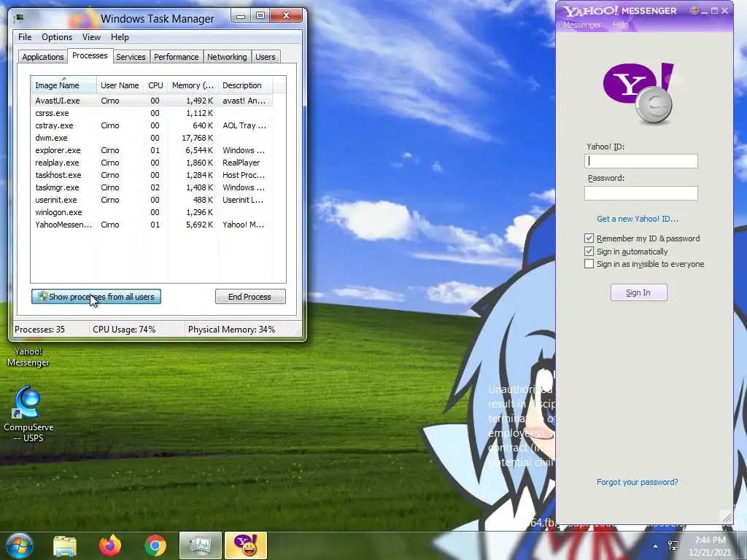Sort processes by Description column
Screen dimensions: 747x560
[245, 85]
